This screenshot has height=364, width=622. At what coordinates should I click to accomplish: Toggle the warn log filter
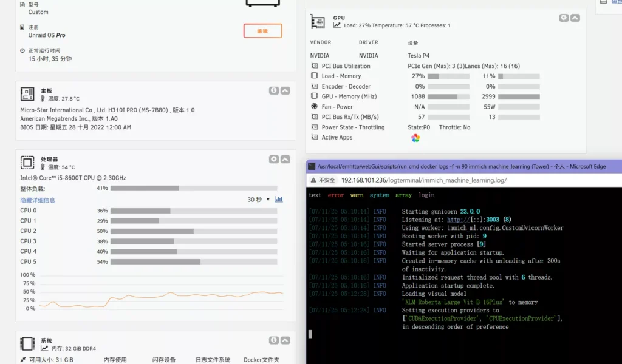coord(357,195)
